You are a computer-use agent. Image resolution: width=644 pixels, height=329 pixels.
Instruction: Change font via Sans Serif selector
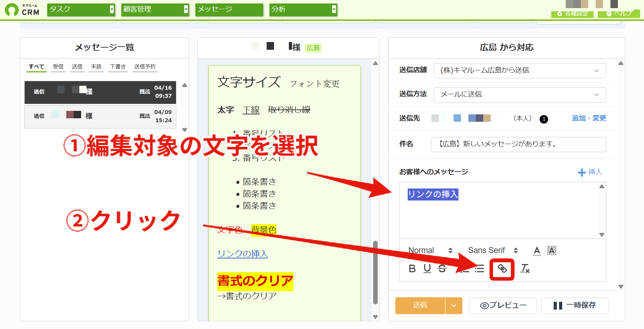[493, 250]
